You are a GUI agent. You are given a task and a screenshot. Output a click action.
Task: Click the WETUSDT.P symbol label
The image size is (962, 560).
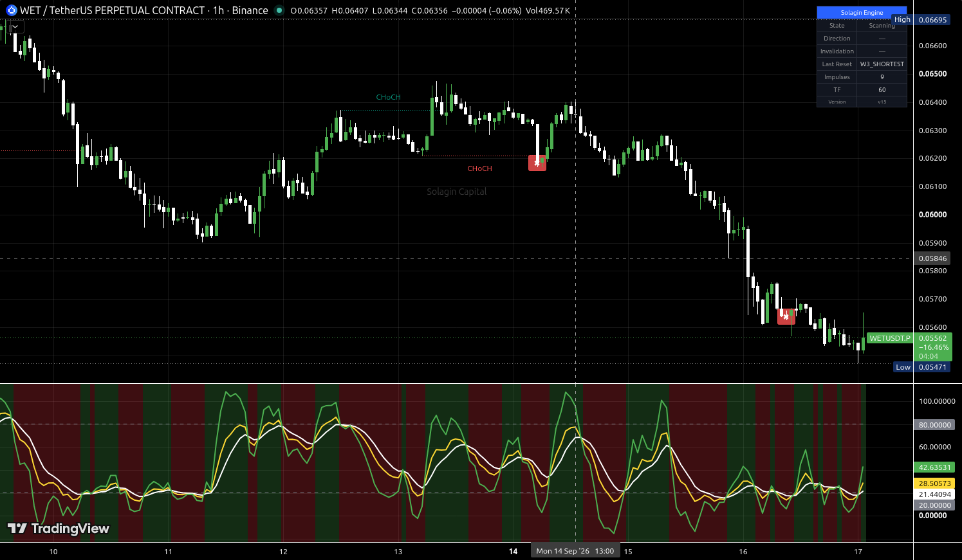[890, 338]
